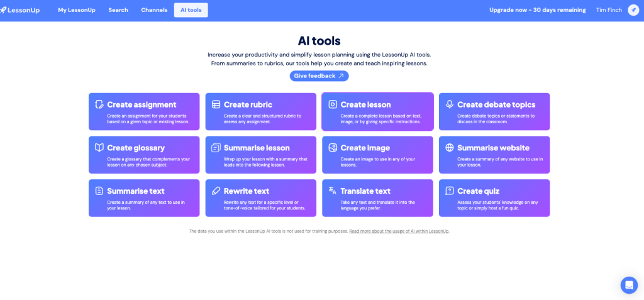The height and width of the screenshot is (300, 644).
Task: Click the Translate text language icon
Action: [x=333, y=191]
